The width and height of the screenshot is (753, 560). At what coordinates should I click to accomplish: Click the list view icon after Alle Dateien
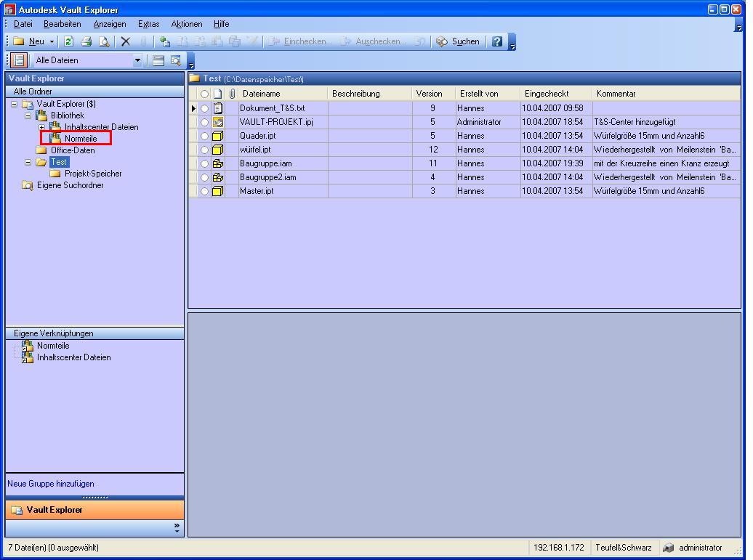pos(158,60)
